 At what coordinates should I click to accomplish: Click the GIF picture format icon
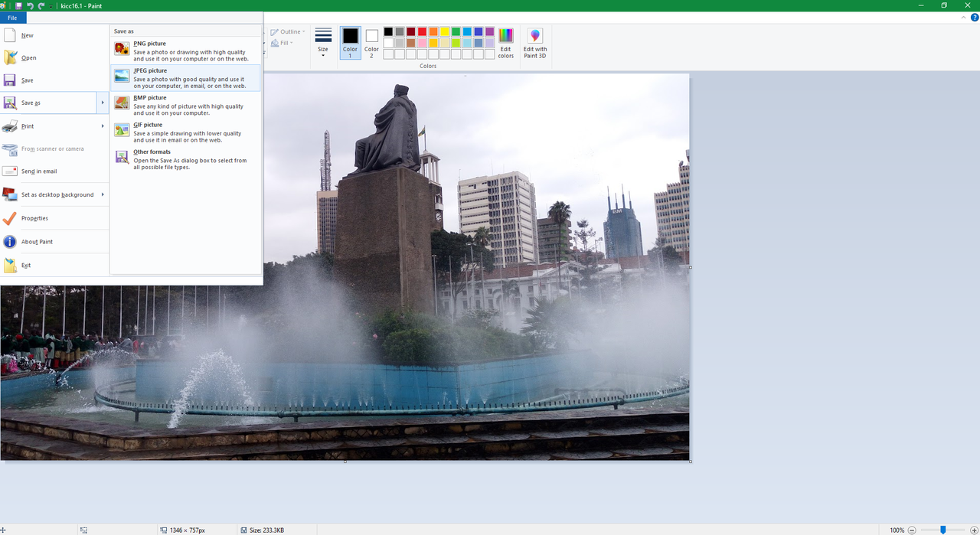tap(122, 130)
